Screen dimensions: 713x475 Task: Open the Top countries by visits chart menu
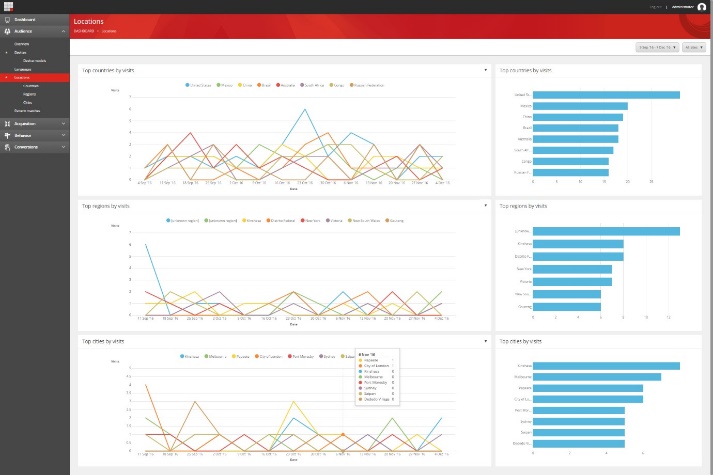(486, 70)
